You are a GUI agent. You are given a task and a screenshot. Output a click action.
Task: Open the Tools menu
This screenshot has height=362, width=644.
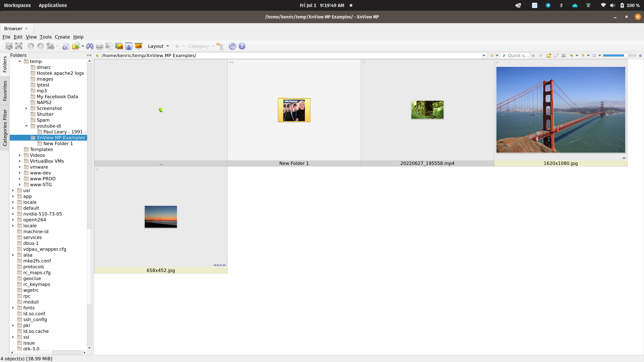[45, 37]
